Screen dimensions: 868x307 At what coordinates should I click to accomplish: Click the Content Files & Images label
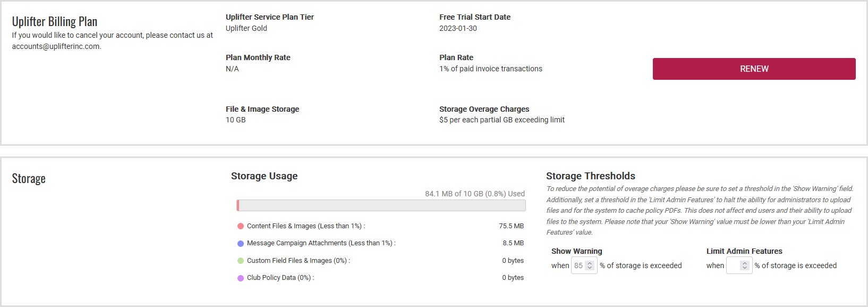tap(306, 226)
